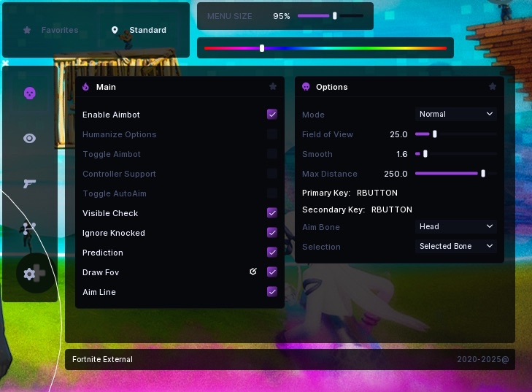The image size is (532, 392).
Task: Switch to the Standard tab
Action: coord(139,31)
